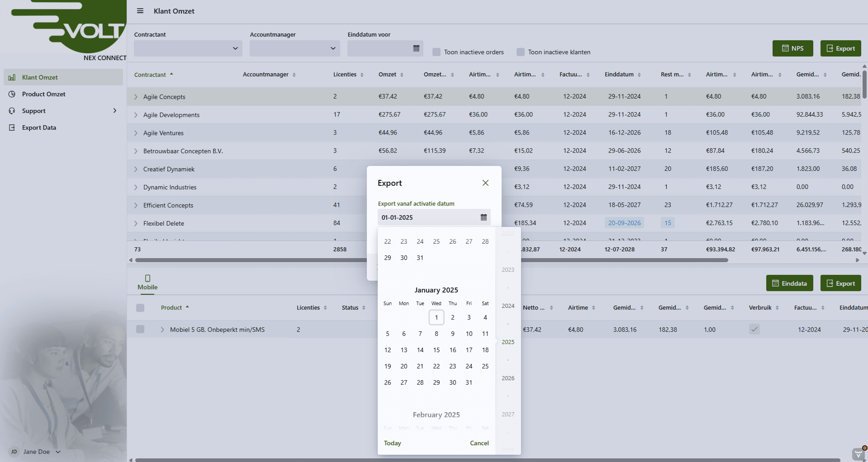Image resolution: width=868 pixels, height=462 pixels.
Task: Select year 2026 in year scroller
Action: [508, 378]
